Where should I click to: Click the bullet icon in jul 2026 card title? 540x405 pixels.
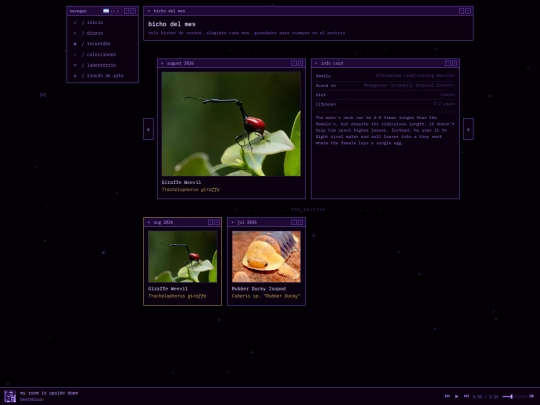[232, 222]
